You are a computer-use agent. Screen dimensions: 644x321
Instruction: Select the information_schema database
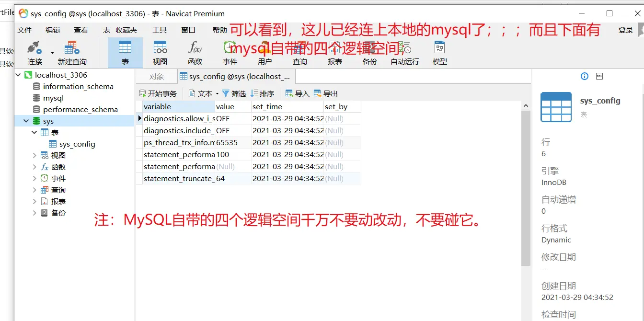(78, 87)
